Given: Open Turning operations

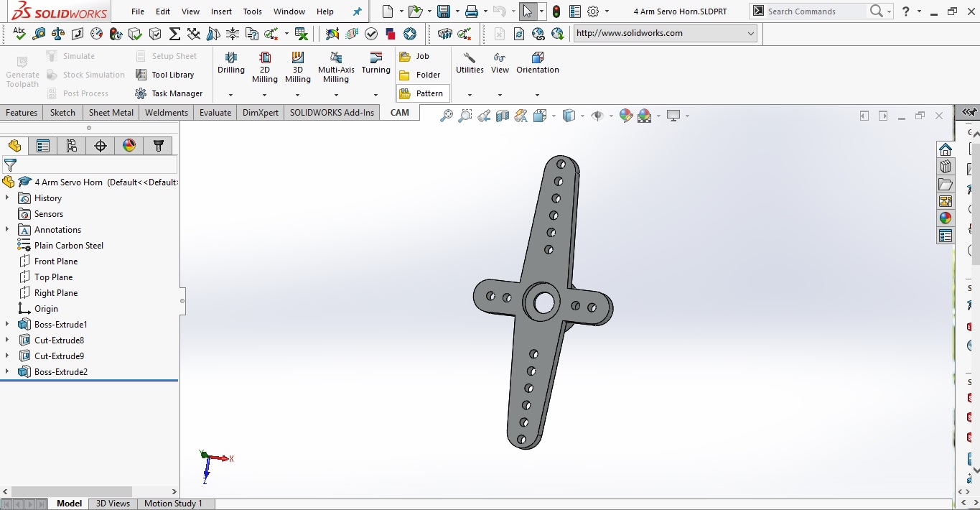Looking at the screenshot, I should pyautogui.click(x=375, y=63).
